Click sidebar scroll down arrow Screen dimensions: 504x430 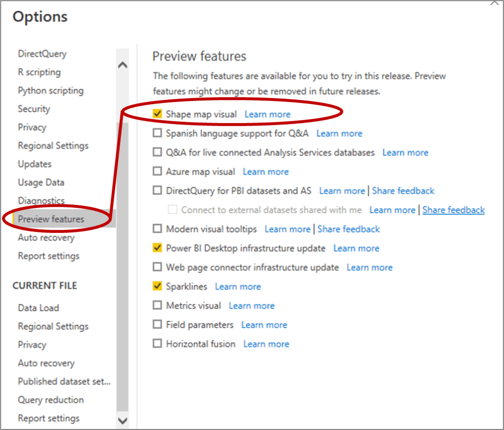pos(122,420)
